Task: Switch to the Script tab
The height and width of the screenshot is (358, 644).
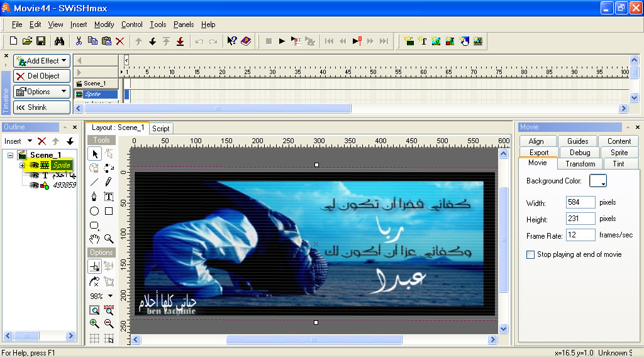Action: click(161, 128)
